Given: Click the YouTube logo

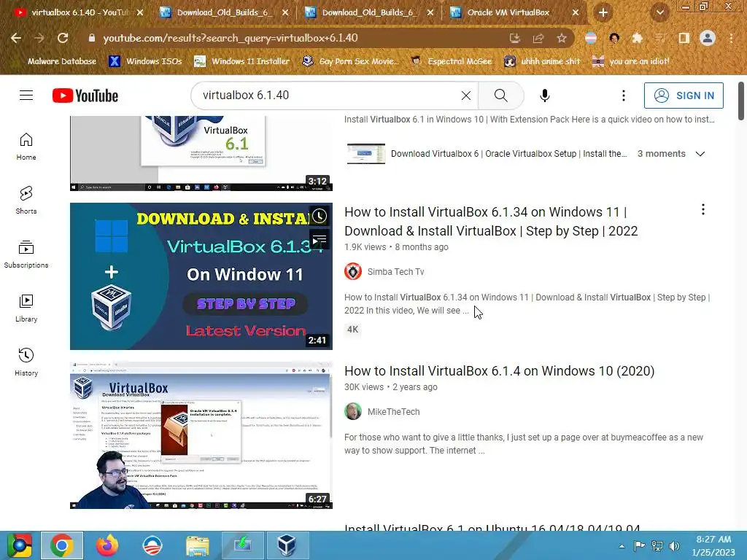Looking at the screenshot, I should 85,96.
